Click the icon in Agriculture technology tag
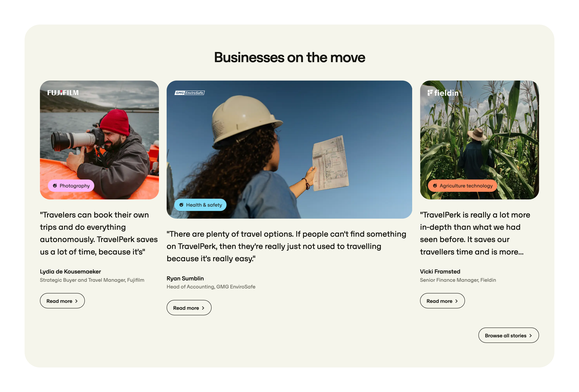579x392 pixels. (435, 186)
